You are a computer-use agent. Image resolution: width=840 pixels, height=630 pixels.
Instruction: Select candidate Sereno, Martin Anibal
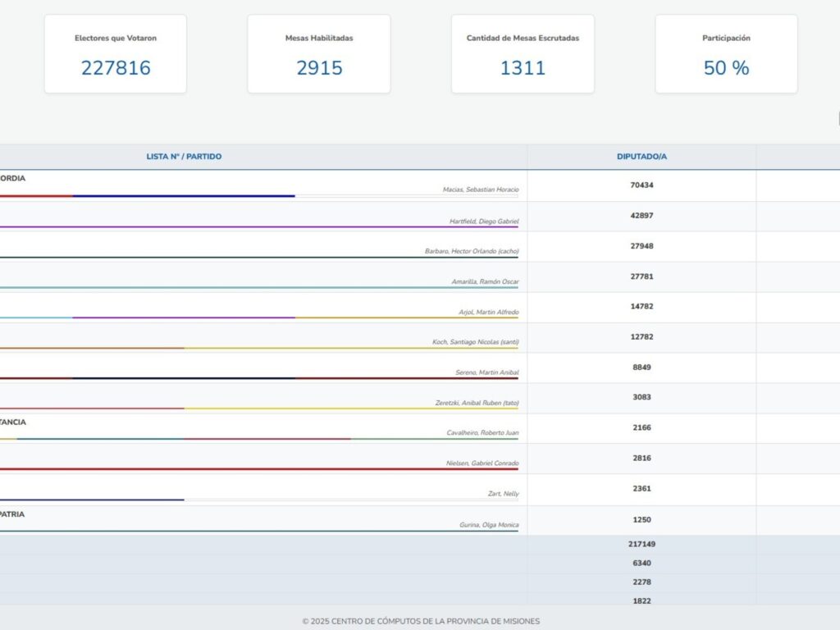pyautogui.click(x=486, y=372)
